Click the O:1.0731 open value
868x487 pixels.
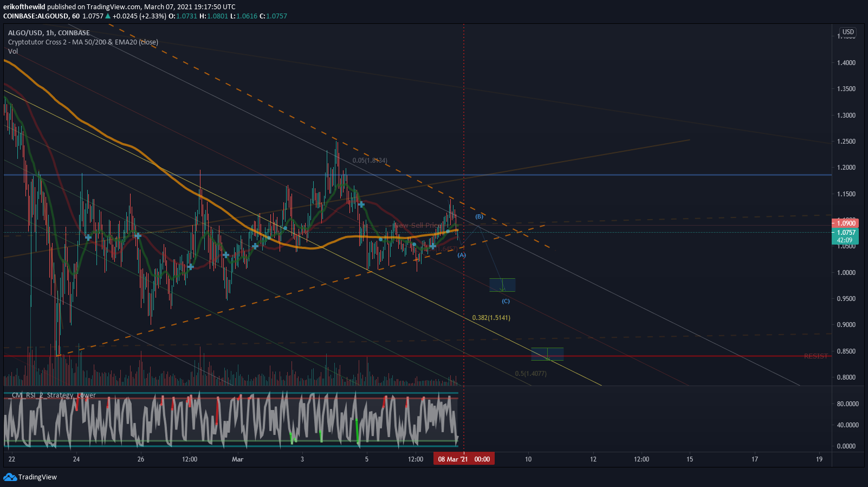[x=183, y=16]
